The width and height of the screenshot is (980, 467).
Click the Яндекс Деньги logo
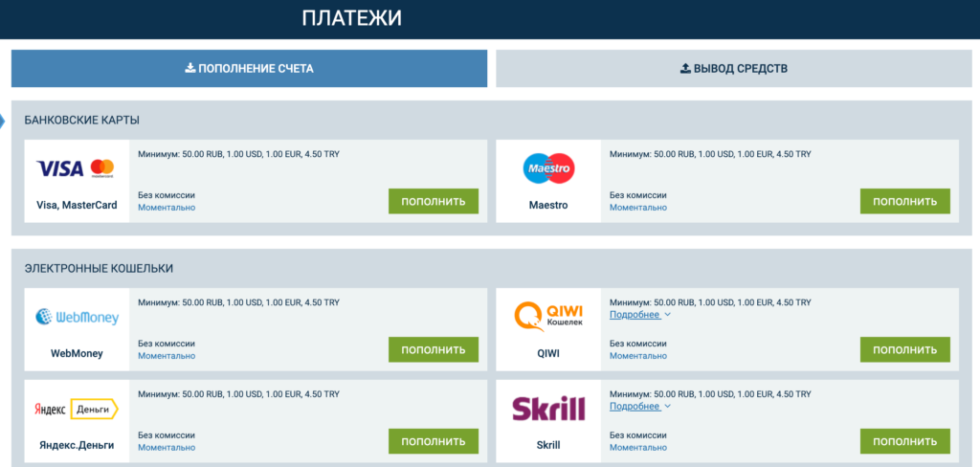pyautogui.click(x=76, y=409)
